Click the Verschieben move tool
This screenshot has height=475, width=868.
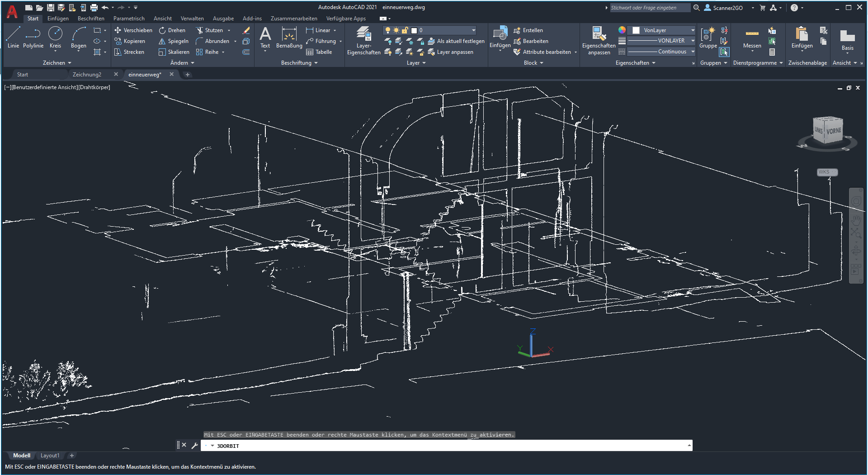coord(133,30)
